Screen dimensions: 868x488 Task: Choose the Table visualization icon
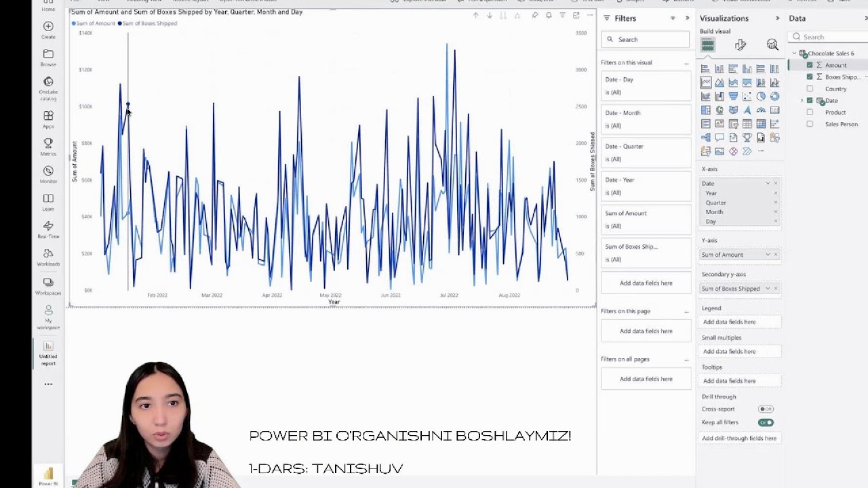coord(747,124)
